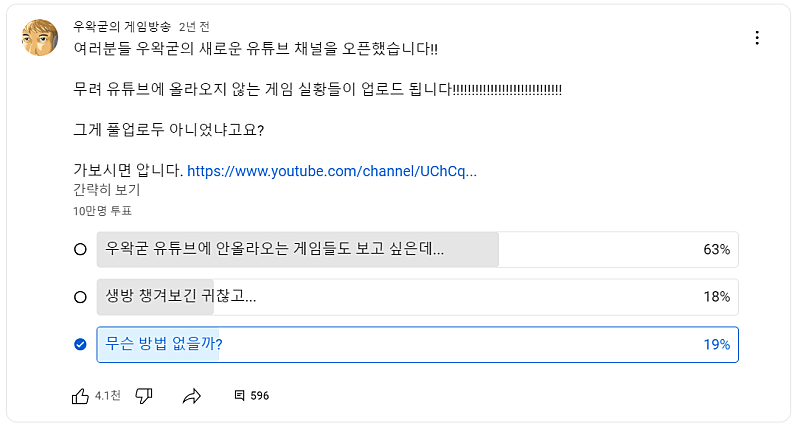800x432 pixels.
Task: Click the channel profile avatar
Action: pyautogui.click(x=40, y=38)
